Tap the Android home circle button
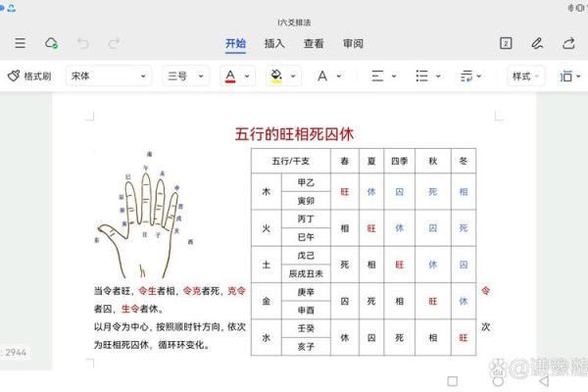This screenshot has height=392, width=588. [498, 381]
